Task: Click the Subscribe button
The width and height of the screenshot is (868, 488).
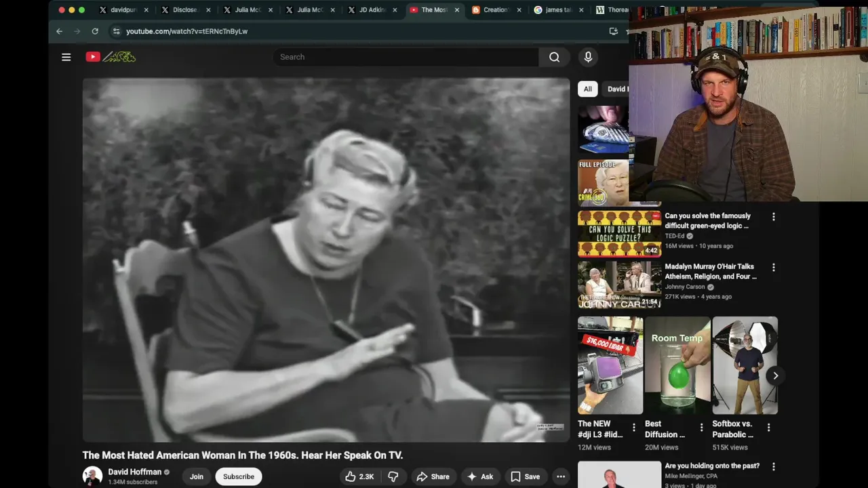Action: (239, 476)
